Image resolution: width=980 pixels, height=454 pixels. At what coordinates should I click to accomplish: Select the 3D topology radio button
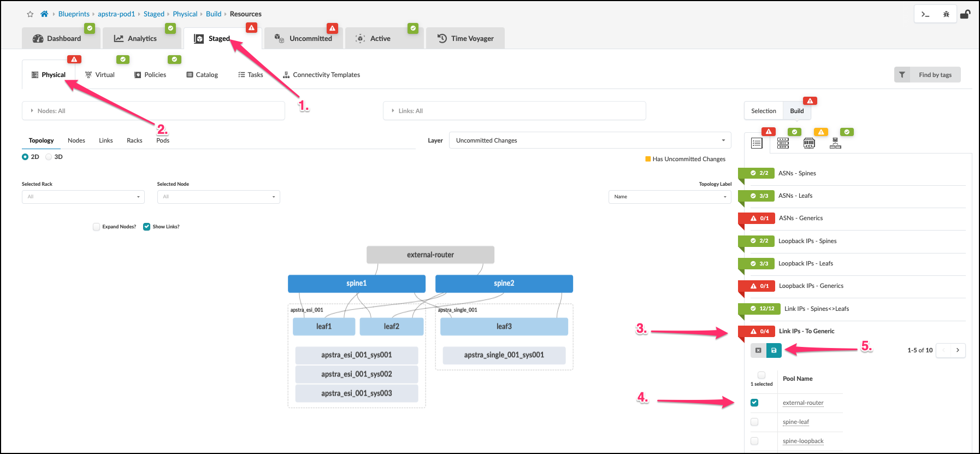click(49, 157)
